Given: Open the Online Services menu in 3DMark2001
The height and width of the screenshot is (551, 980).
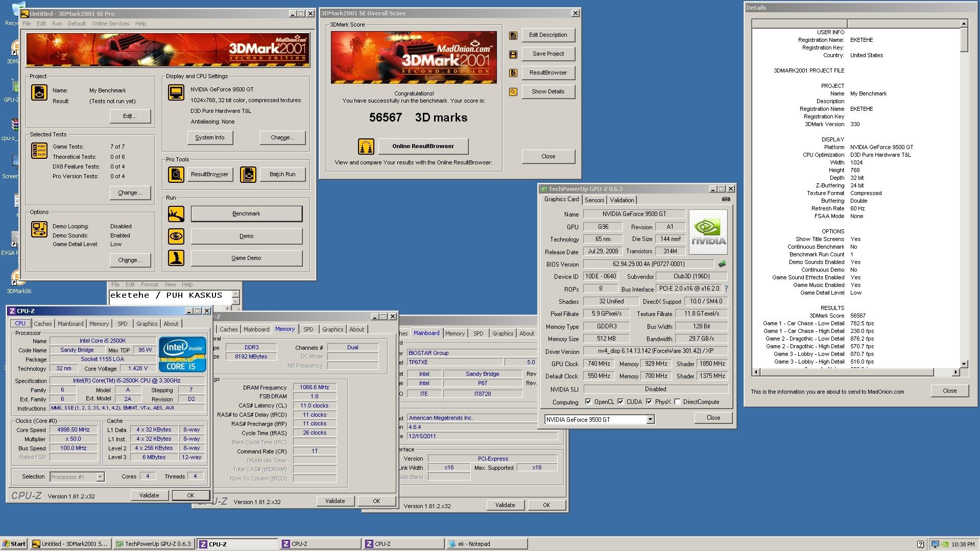Looking at the screenshot, I should [x=110, y=23].
